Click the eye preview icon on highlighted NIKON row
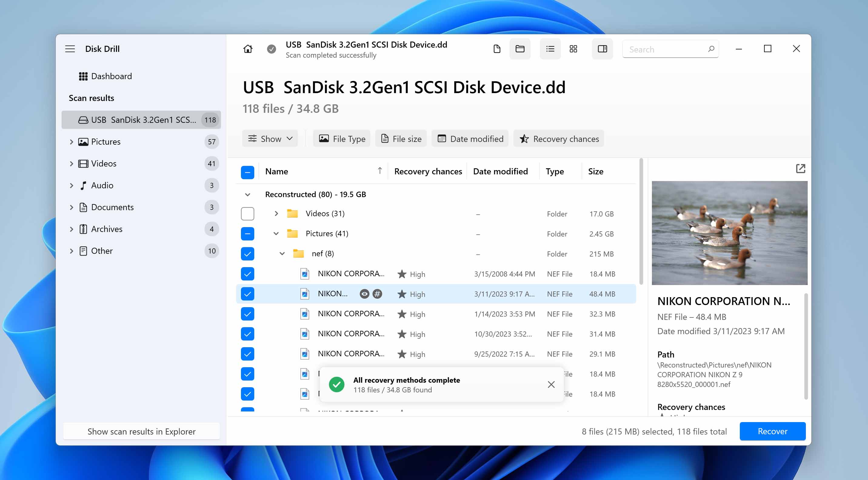The height and width of the screenshot is (480, 868). [364, 294]
